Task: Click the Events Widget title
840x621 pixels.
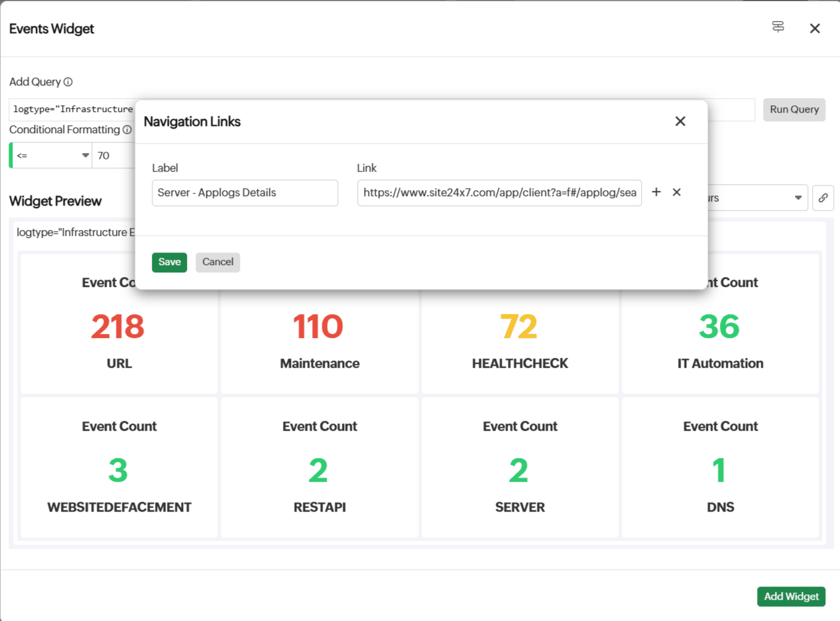Action: 52,28
